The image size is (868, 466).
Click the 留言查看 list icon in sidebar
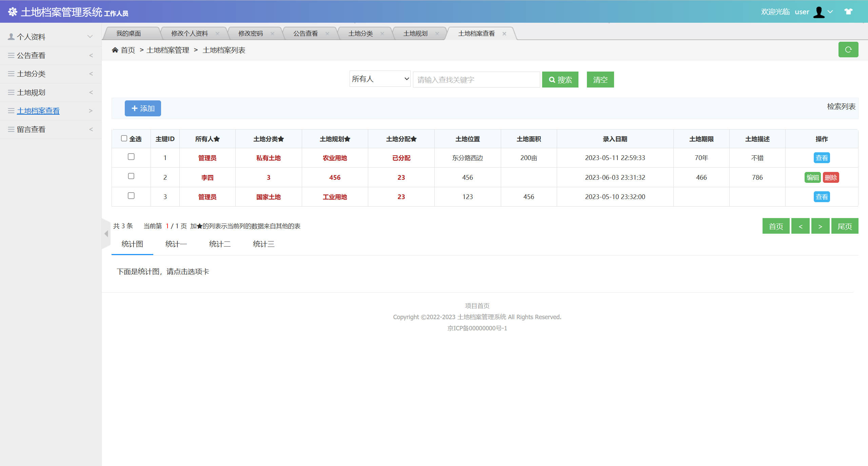click(11, 129)
